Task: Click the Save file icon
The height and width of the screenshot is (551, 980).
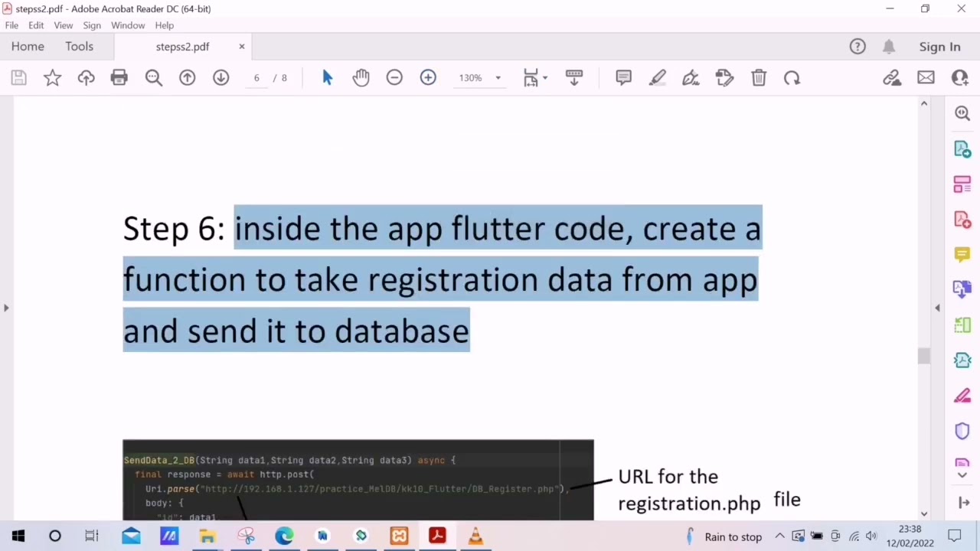Action: [18, 77]
